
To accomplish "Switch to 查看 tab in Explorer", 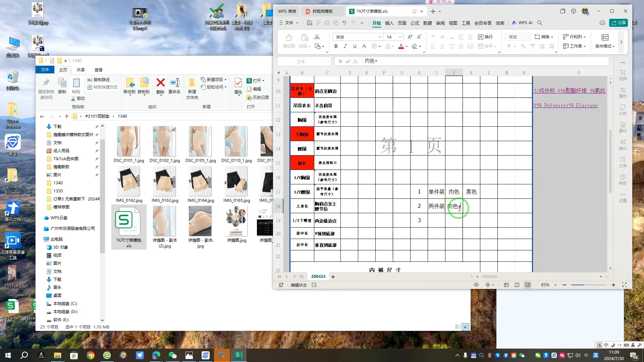I will [98, 70].
